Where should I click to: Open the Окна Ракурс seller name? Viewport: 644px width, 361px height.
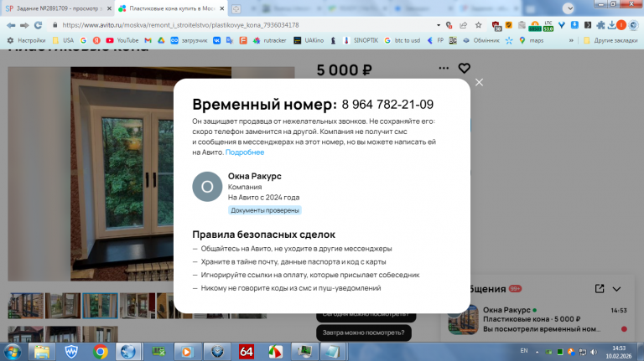255,176
